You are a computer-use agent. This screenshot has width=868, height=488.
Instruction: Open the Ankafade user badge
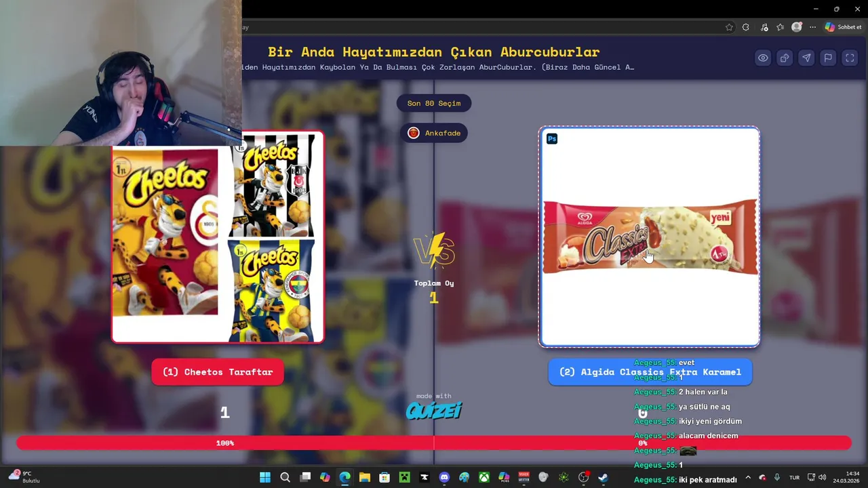pos(434,133)
